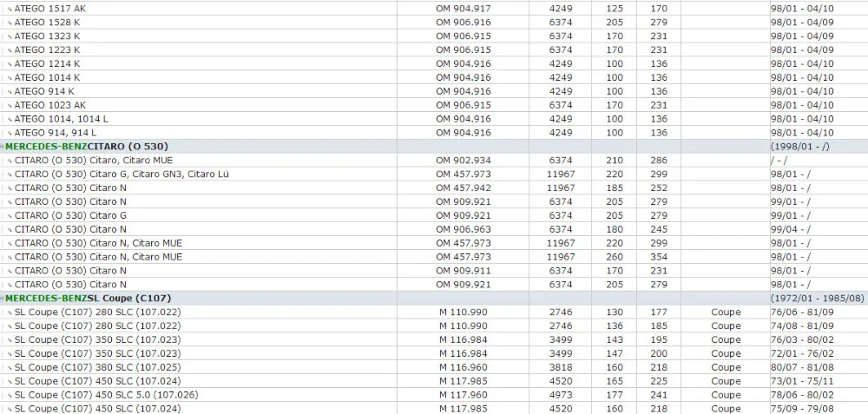
Task: Select the ATEGO 914, 914 L row
Action: [434, 133]
